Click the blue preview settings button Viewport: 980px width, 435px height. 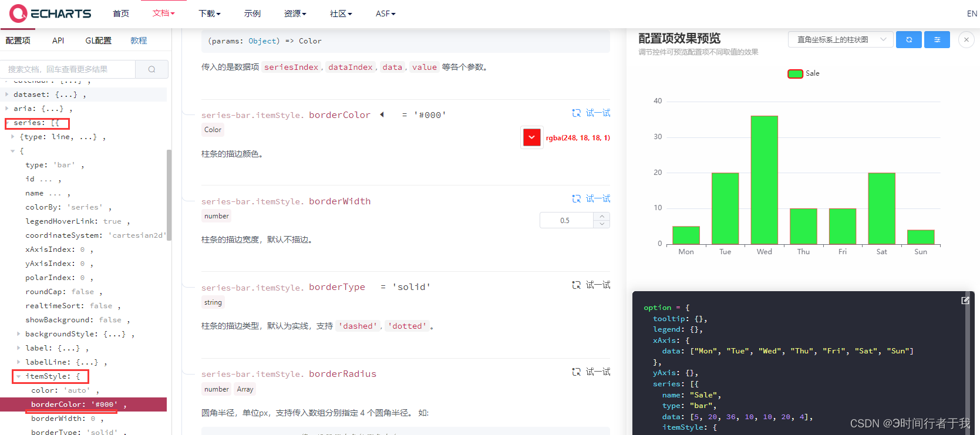tap(937, 39)
